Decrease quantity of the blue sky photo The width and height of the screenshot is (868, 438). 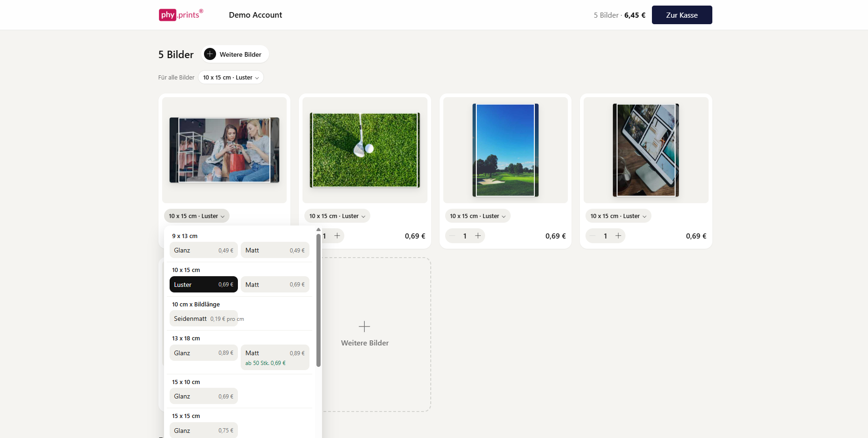452,236
